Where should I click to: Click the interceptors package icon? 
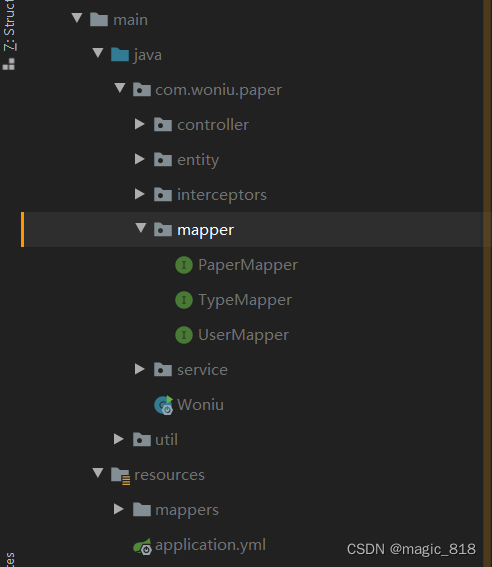[163, 195]
